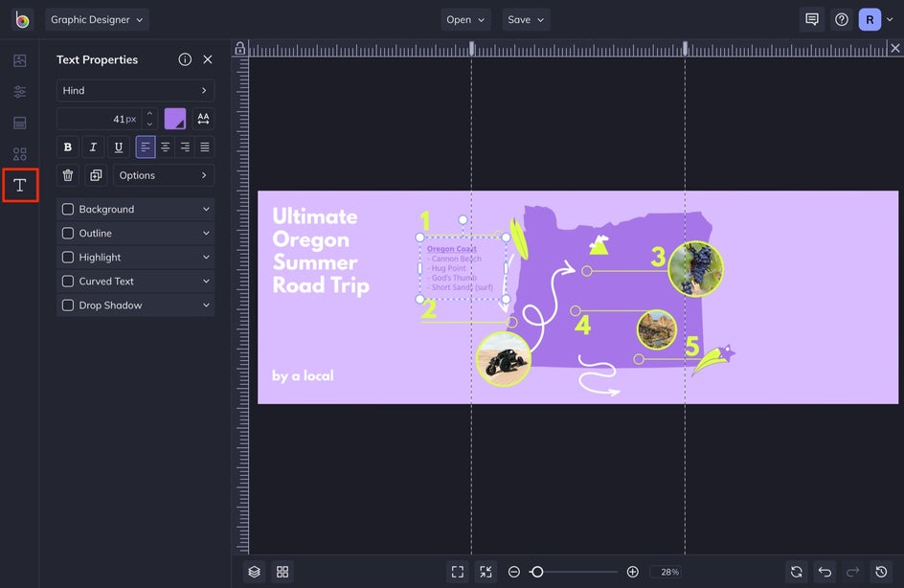Screen dimensions: 904x588
Task: Expand the Graphic Designer dropdown
Action: point(97,19)
